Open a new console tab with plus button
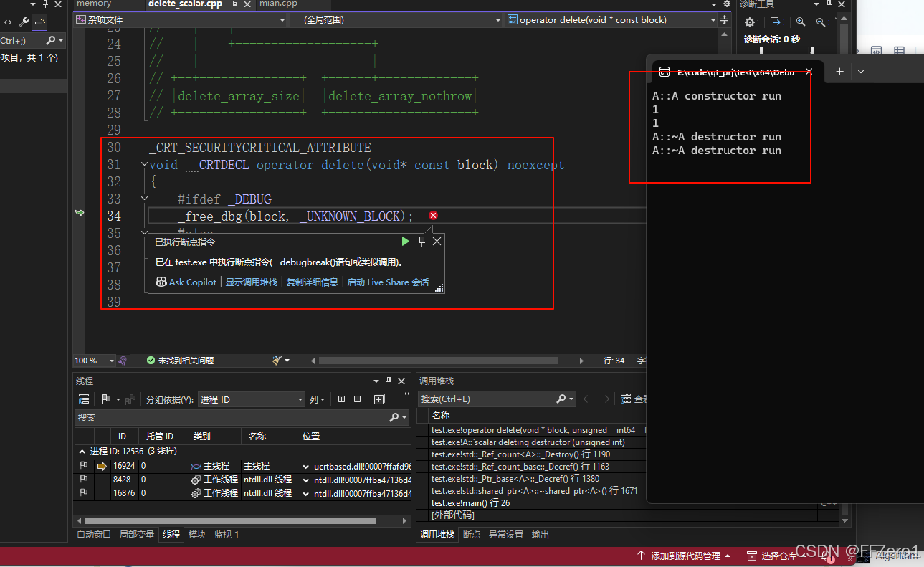924x567 pixels. 839,72
